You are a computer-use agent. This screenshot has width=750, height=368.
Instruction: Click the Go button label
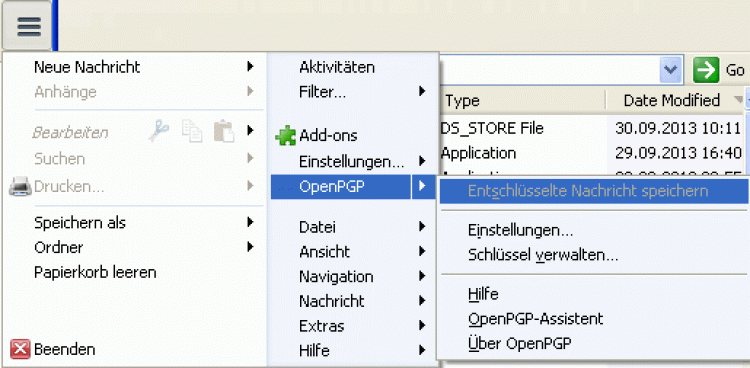click(735, 71)
